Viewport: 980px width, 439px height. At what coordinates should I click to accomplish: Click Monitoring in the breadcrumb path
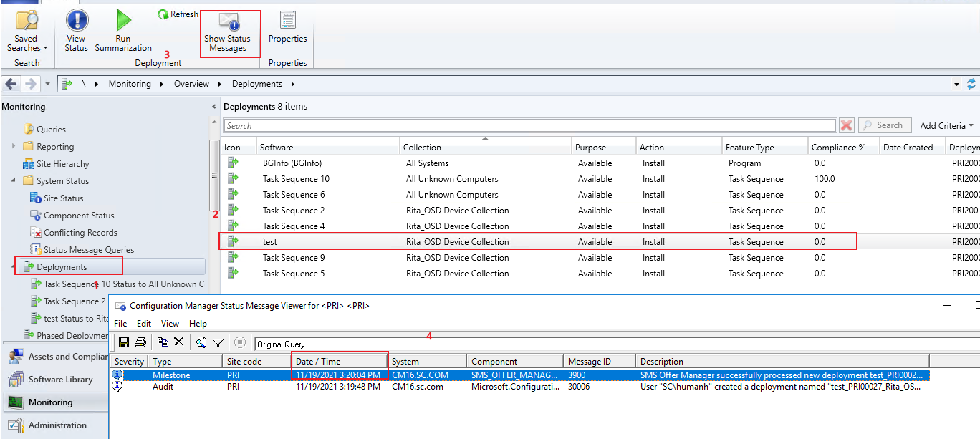tap(130, 84)
